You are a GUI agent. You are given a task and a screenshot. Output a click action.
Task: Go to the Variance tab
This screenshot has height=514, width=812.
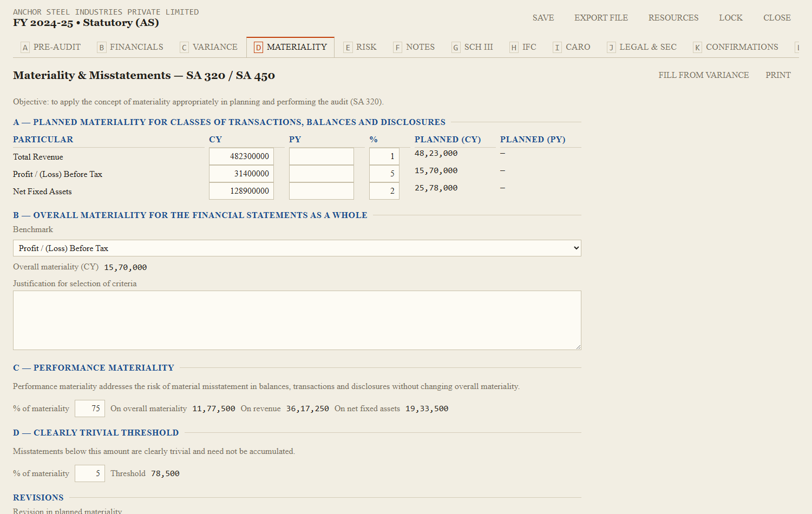click(x=209, y=47)
